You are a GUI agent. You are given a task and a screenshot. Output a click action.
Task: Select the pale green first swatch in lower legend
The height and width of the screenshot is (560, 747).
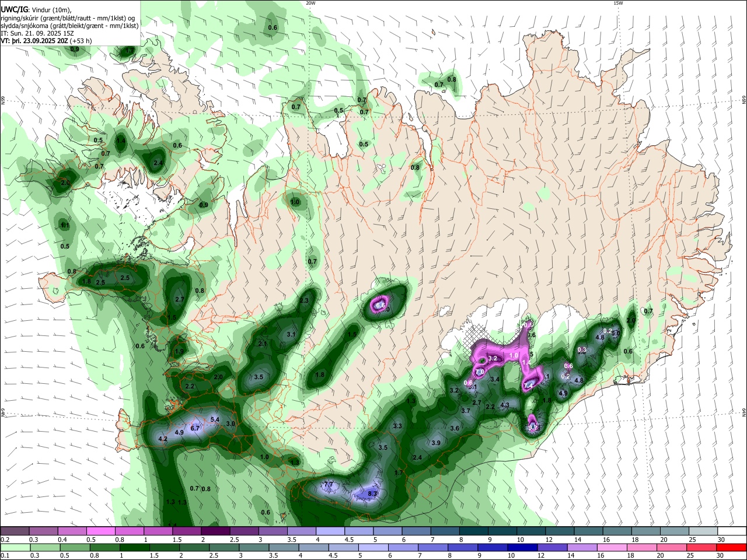click(x=15, y=547)
